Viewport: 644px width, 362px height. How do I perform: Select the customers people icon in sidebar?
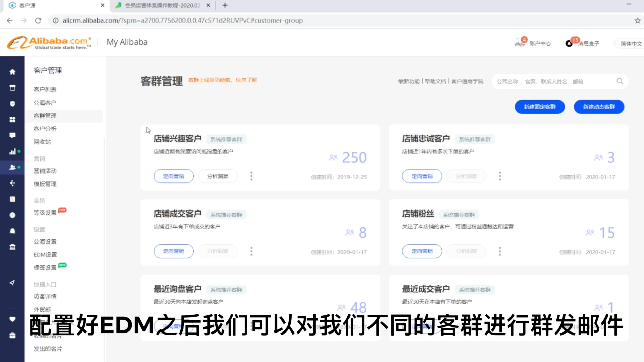coord(12,167)
